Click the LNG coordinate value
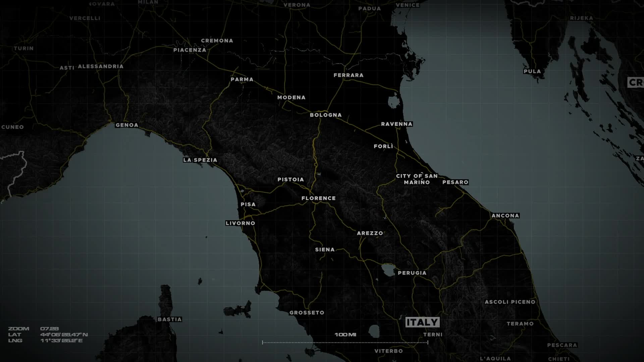Viewport: 644px width, 362px height. [61, 341]
